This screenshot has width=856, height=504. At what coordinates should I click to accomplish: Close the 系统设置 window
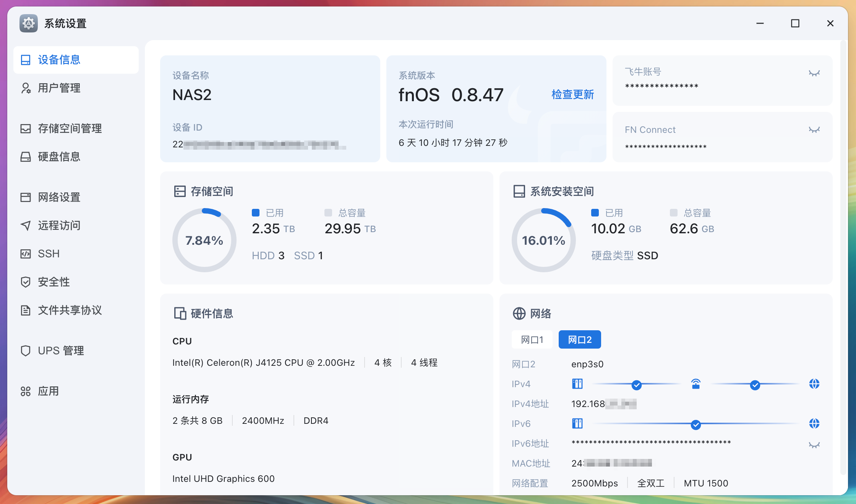coord(830,23)
